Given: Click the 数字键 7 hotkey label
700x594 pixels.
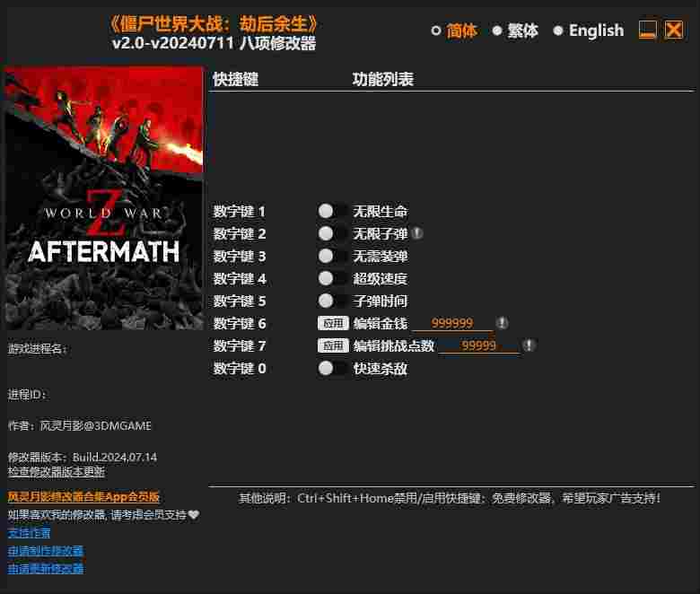Looking at the screenshot, I should [240, 345].
